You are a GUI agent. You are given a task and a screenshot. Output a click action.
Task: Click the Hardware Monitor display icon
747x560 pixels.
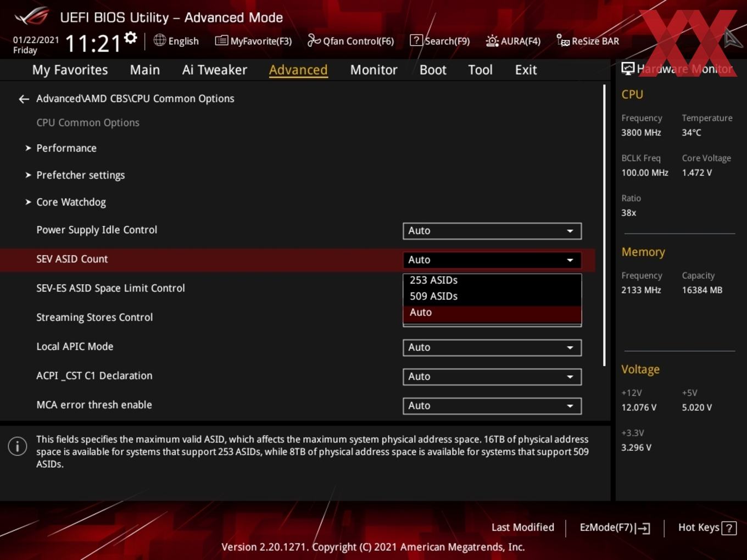click(628, 68)
